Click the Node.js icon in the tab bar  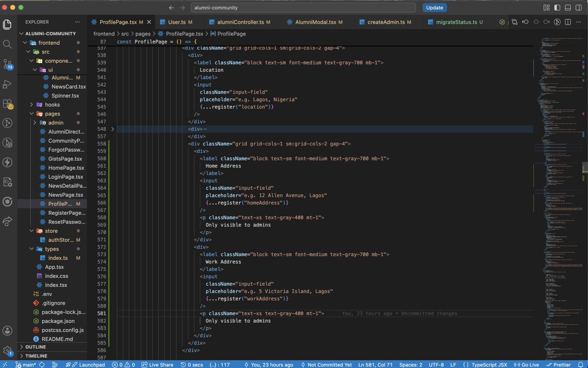tap(502, 22)
